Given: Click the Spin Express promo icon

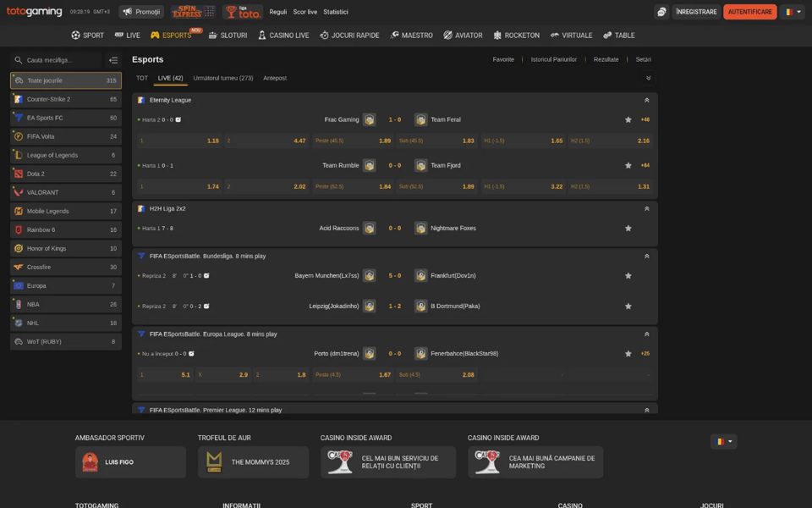Looking at the screenshot, I should pyautogui.click(x=193, y=11).
